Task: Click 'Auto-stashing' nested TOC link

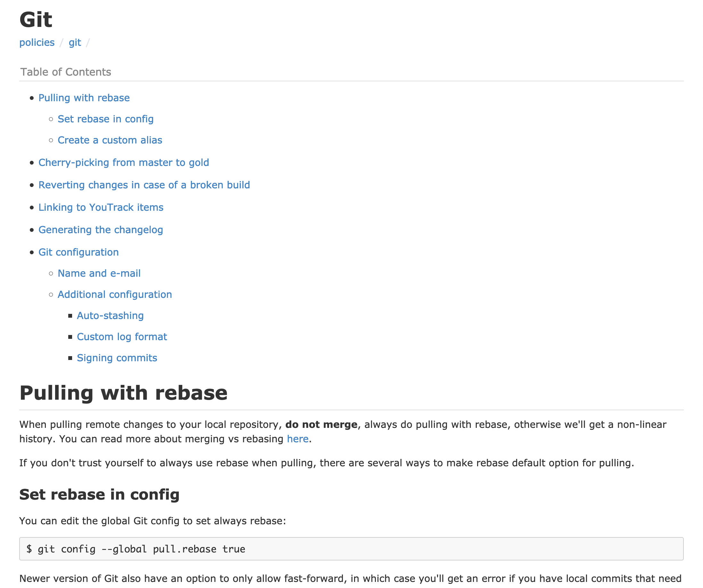Action: (x=111, y=315)
